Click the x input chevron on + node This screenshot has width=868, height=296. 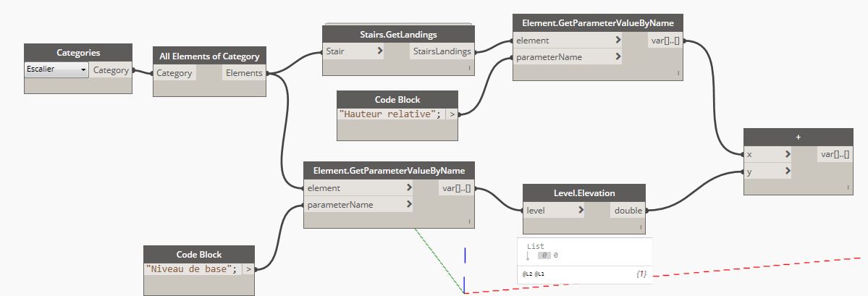[786, 154]
